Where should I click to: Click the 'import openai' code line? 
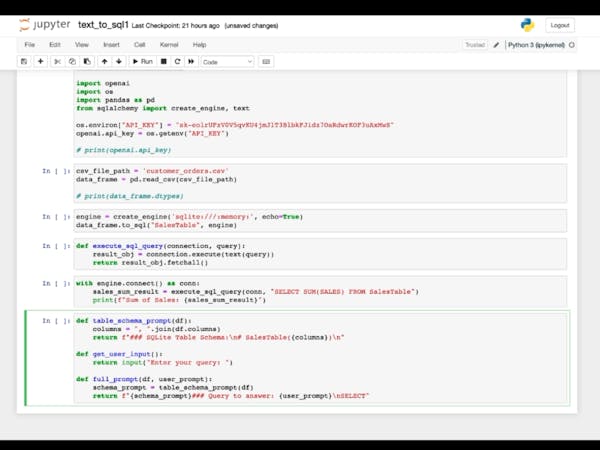click(103, 83)
